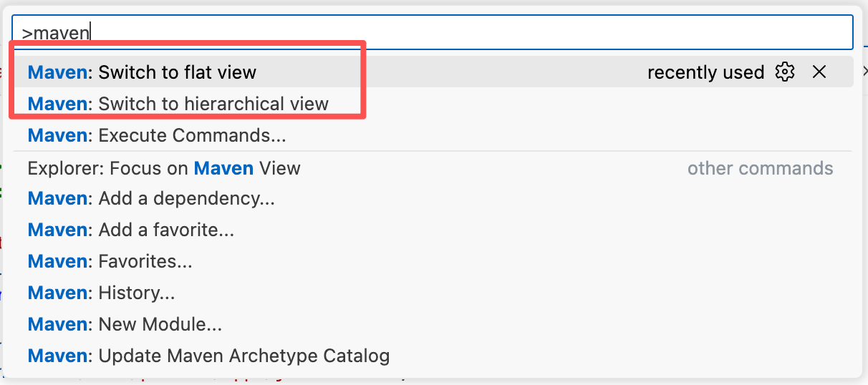Select Maven: Execute Commands... entry
868x385 pixels.
157,135
